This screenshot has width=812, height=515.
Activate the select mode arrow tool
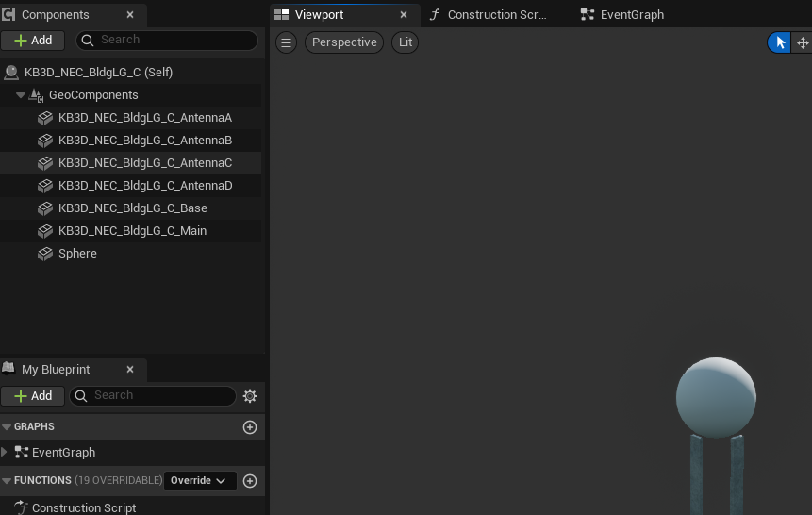779,42
